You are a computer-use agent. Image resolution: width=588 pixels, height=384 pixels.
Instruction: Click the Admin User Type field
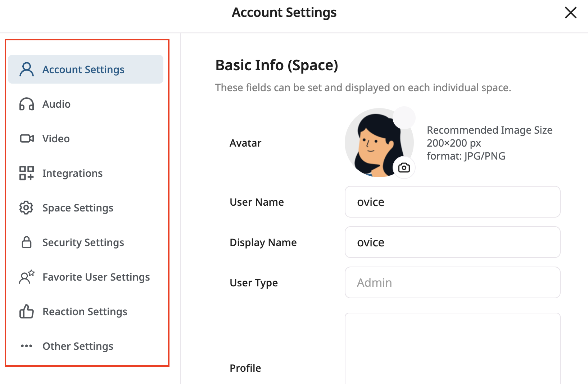coord(452,282)
